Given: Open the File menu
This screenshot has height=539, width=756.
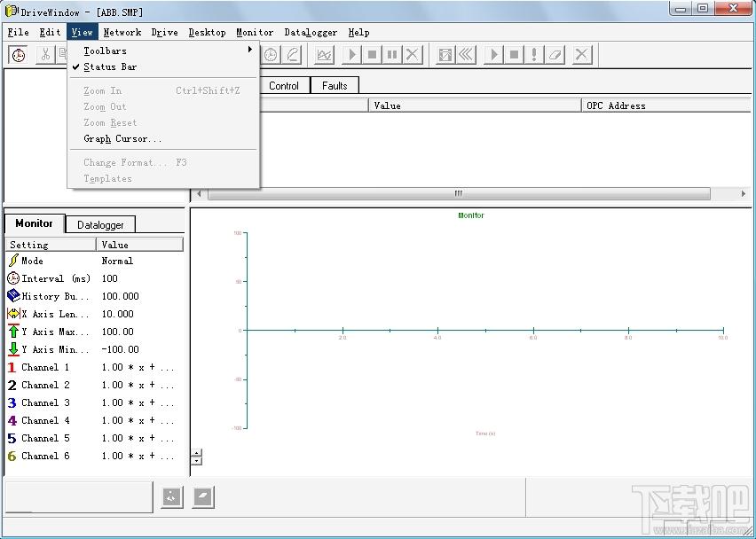Looking at the screenshot, I should click(19, 32).
